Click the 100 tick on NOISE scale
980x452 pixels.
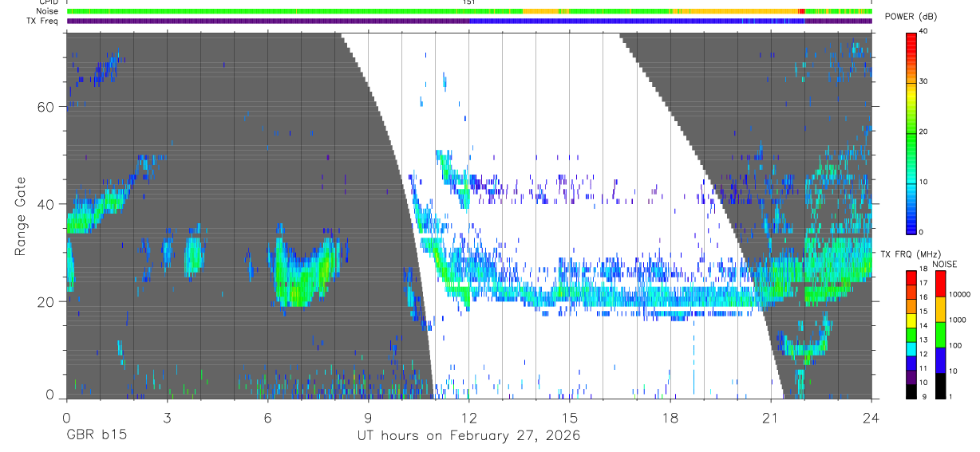point(954,345)
